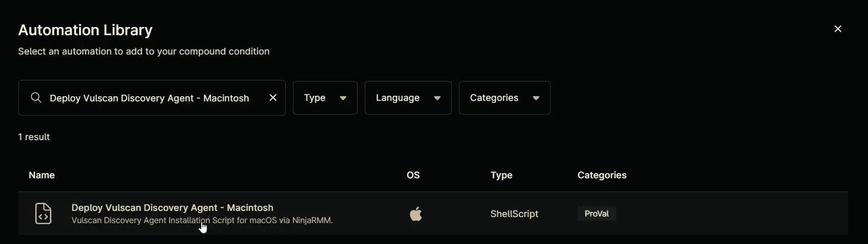Image resolution: width=868 pixels, height=244 pixels.
Task: Click the Categories column header
Action: click(602, 175)
